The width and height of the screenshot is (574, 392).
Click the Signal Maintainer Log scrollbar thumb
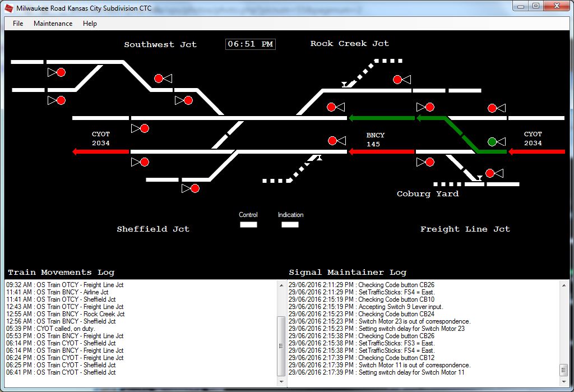click(564, 370)
